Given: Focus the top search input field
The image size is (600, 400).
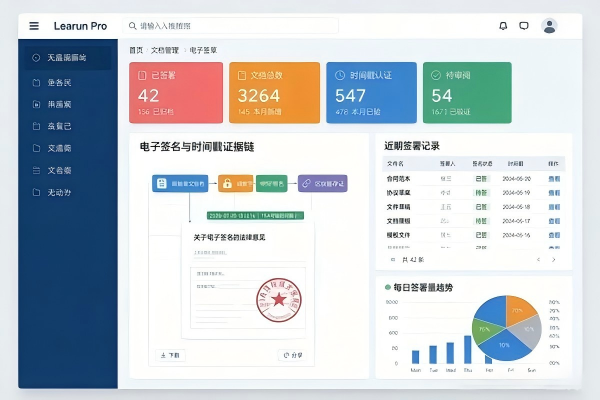Looking at the screenshot, I should [x=231, y=26].
